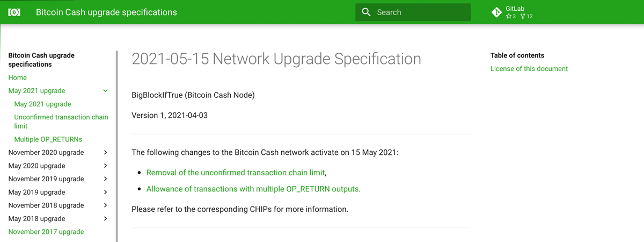Expand the November 2018 upgrade chevron

pos(105,205)
